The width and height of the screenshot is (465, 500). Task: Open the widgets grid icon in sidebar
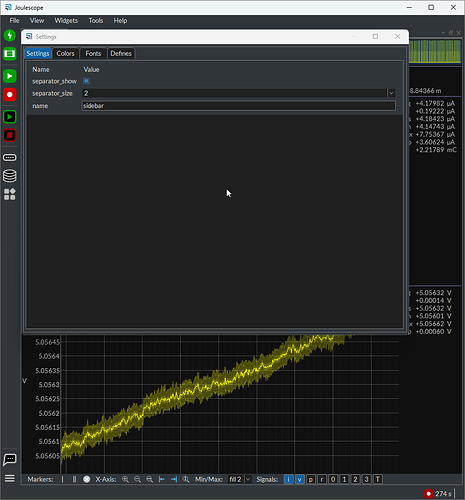pyautogui.click(x=10, y=194)
